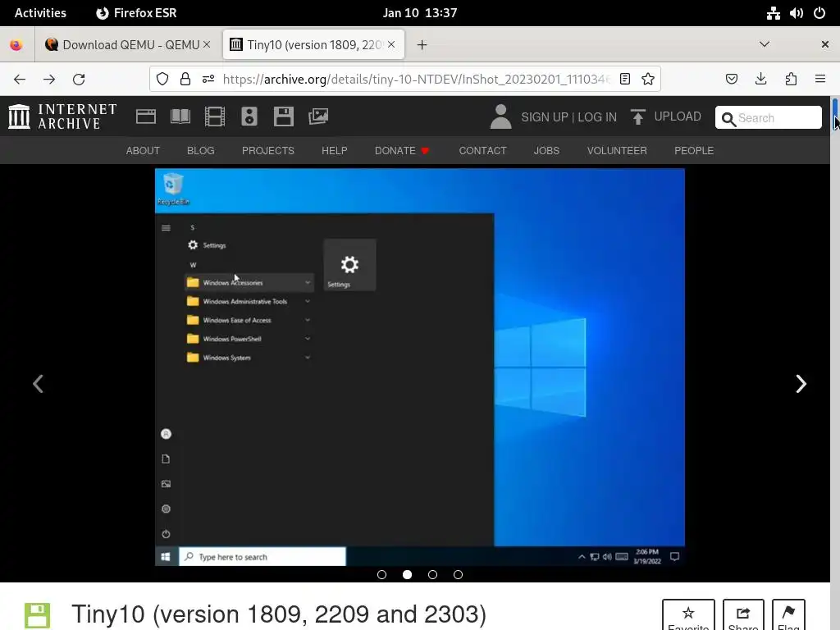Show site security padlock info
Image resolution: width=840 pixels, height=630 pixels.
pos(185,80)
